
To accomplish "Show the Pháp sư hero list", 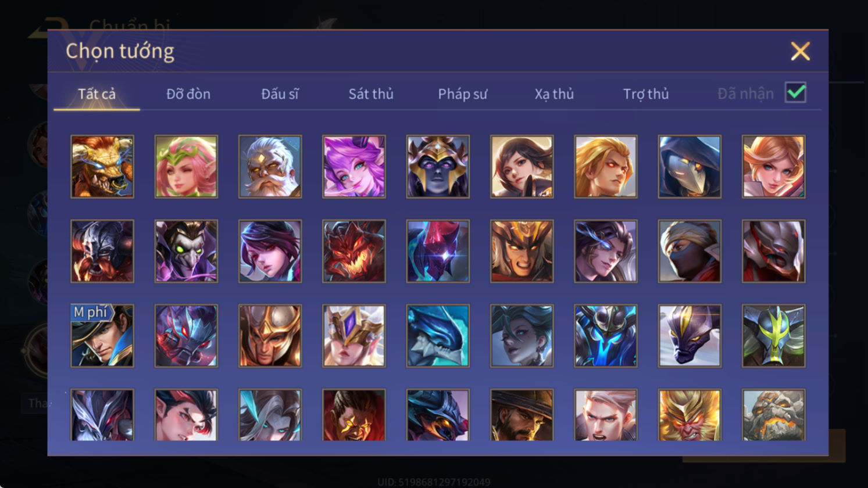I will pyautogui.click(x=463, y=94).
